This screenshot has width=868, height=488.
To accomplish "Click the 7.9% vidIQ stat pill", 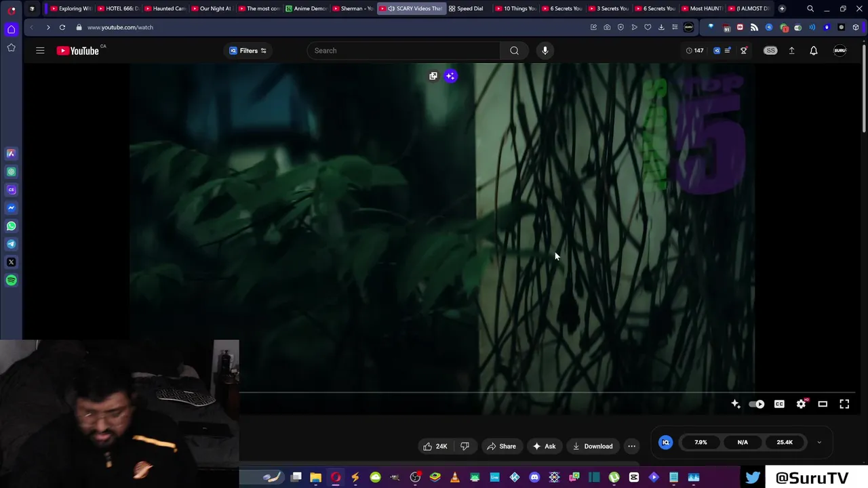I will [701, 442].
